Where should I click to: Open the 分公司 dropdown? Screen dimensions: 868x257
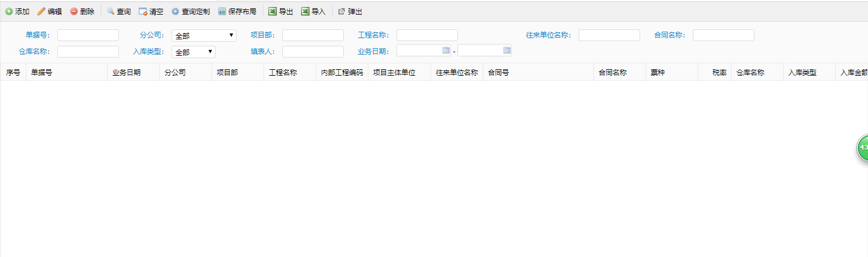(x=204, y=35)
